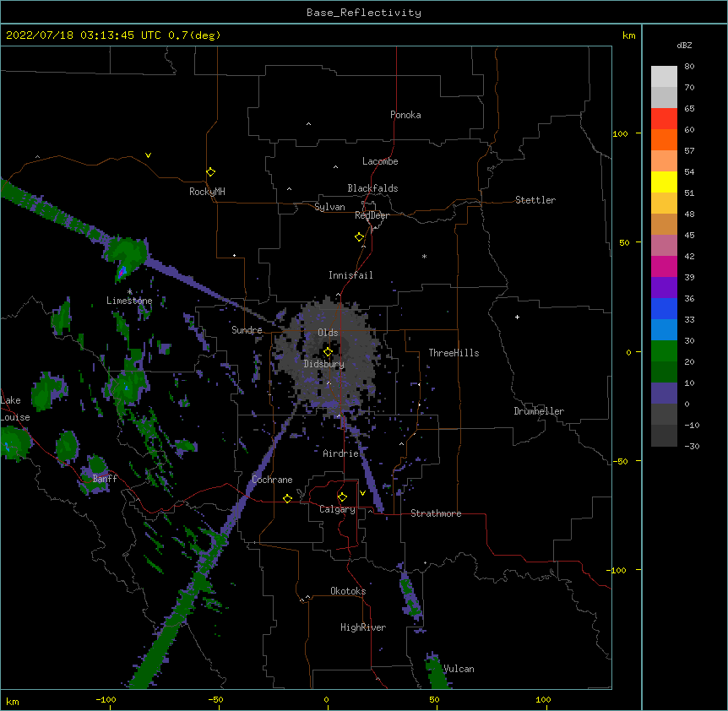
Task: Select the asterisk marker above Limestone label
Action: click(x=130, y=291)
